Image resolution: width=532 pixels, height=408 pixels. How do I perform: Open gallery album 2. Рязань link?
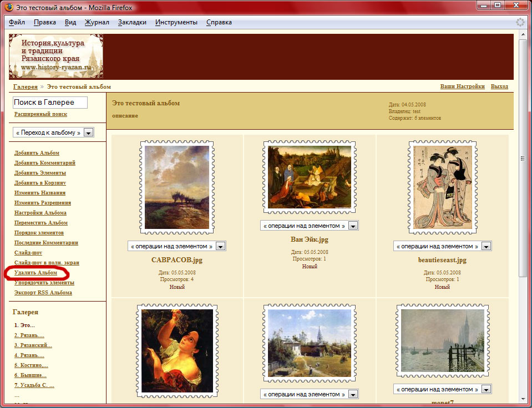coord(29,335)
